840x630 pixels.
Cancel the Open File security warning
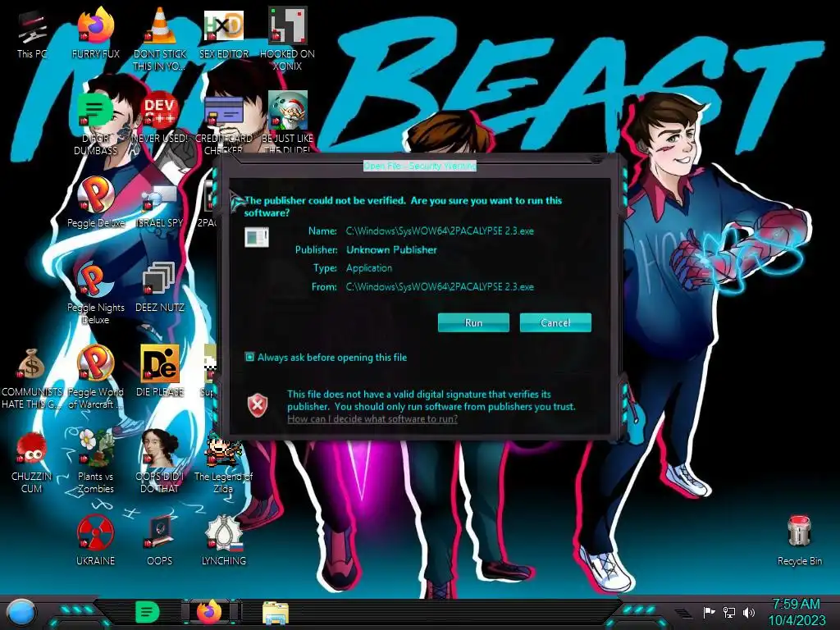[x=555, y=322]
